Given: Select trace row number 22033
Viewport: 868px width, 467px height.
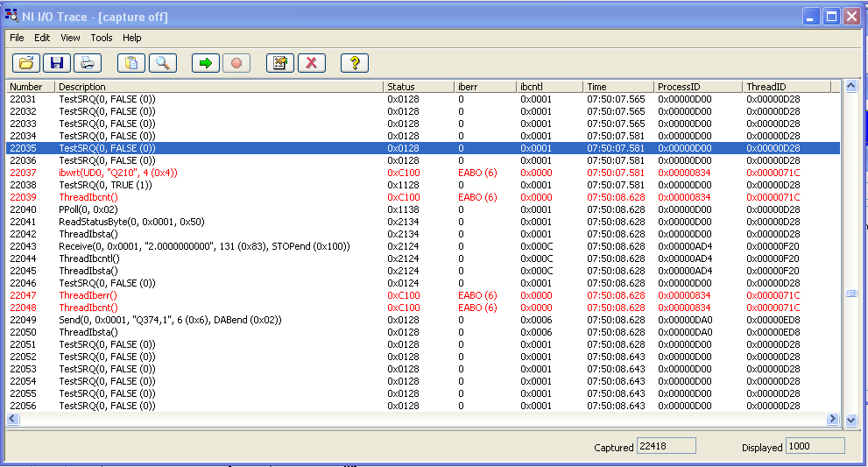Looking at the screenshot, I should [423, 124].
